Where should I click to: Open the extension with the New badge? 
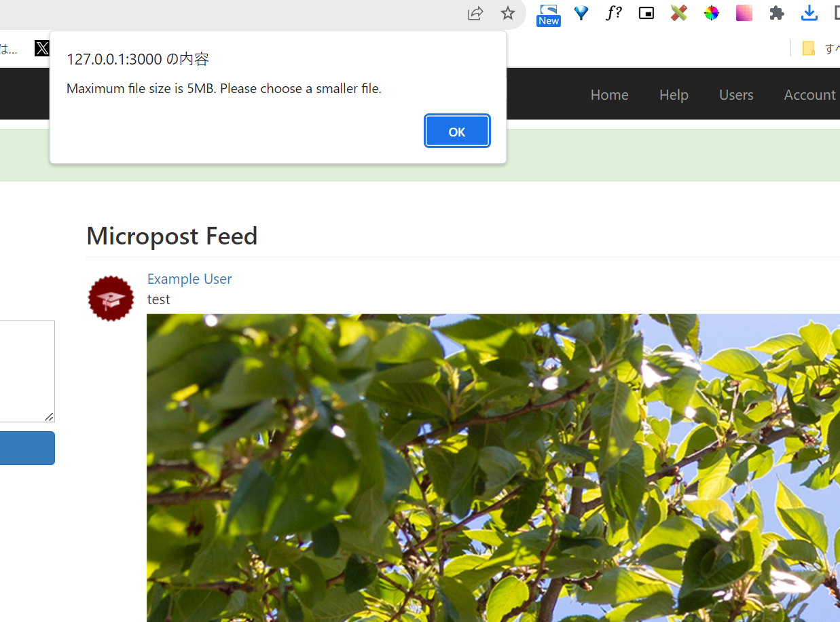click(548, 14)
